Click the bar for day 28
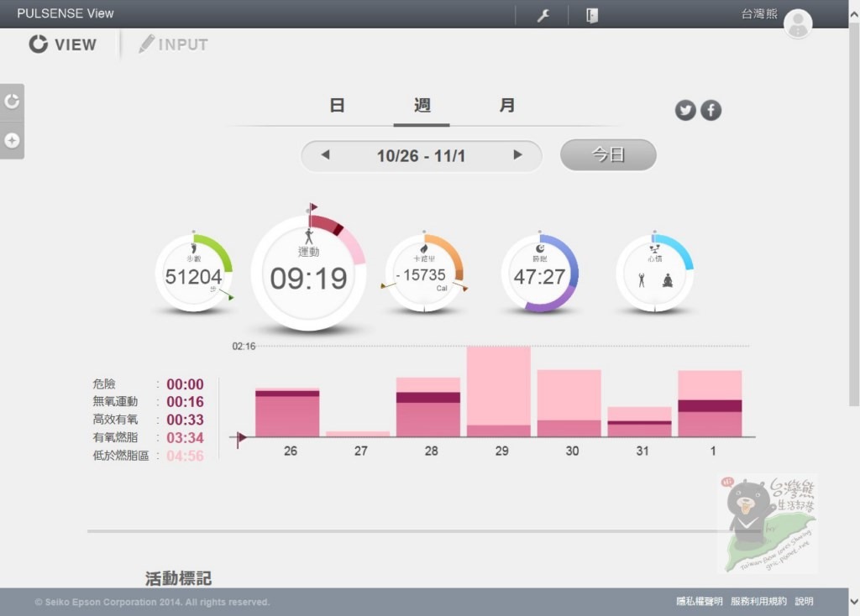This screenshot has height=616, width=860. (x=428, y=407)
